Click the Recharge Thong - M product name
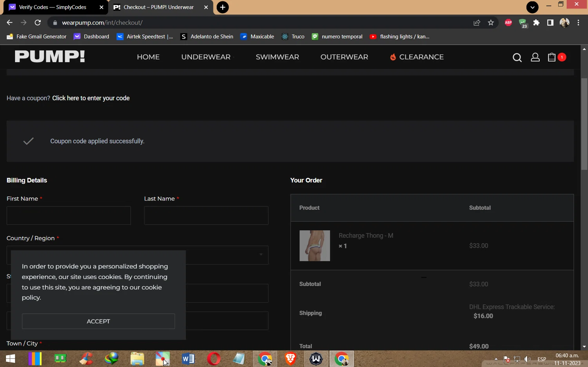This screenshot has width=588, height=367. (x=366, y=236)
